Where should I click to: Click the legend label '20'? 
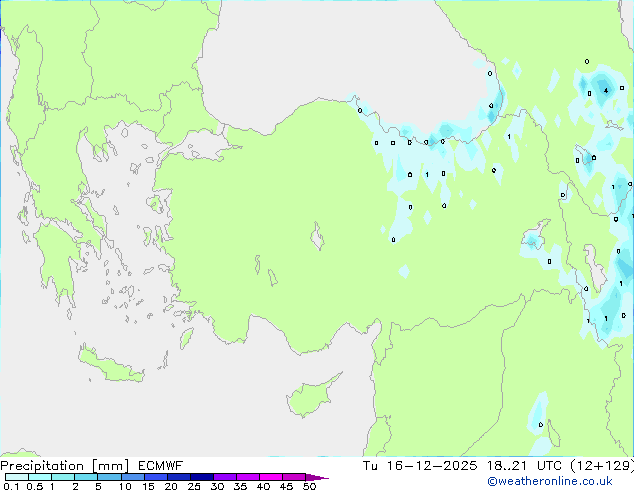tap(171, 486)
